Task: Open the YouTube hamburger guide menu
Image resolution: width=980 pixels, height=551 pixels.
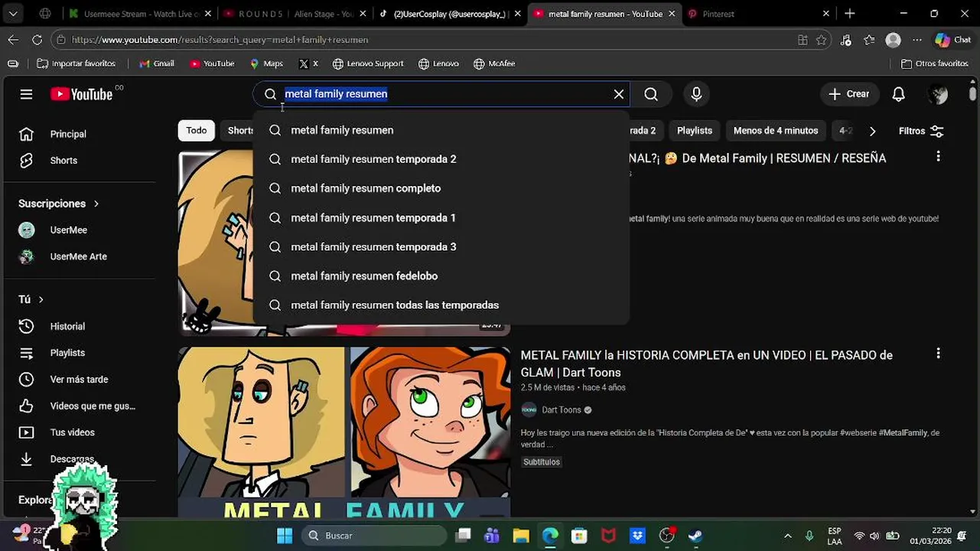Action: (26, 94)
